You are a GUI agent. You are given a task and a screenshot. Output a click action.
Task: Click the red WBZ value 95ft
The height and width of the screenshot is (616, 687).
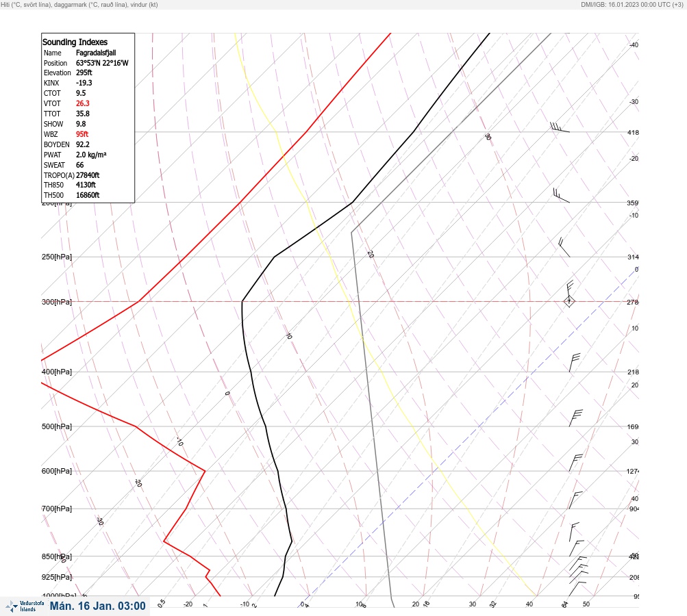click(82, 134)
